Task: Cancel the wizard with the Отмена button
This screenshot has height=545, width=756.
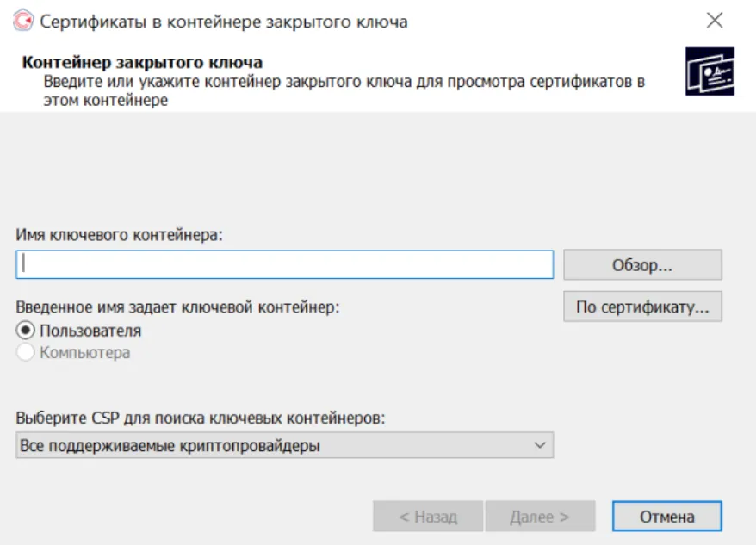Action: point(667,517)
